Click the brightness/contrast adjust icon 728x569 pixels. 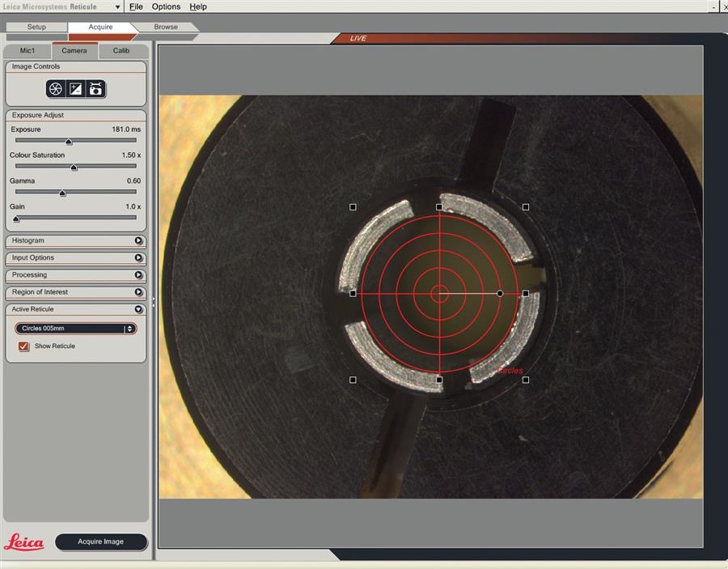point(76,89)
